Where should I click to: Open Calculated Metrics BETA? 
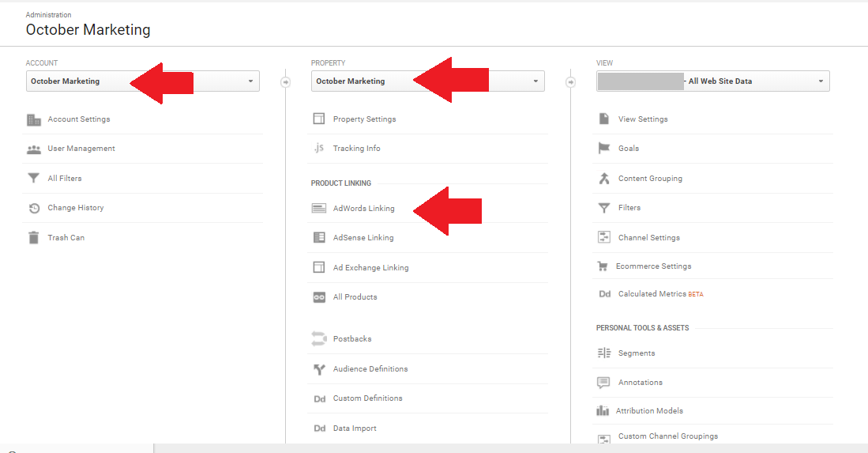660,294
